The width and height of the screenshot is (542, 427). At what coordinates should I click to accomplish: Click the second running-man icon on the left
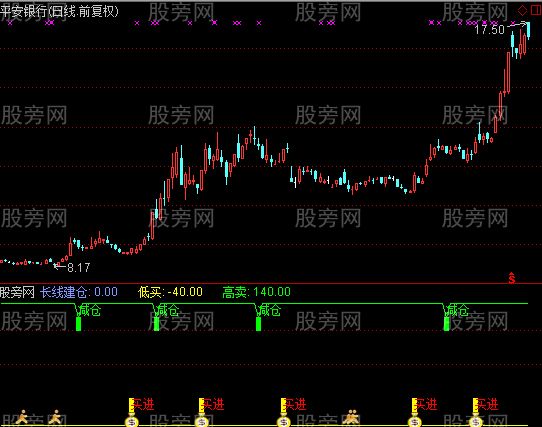click(55, 417)
